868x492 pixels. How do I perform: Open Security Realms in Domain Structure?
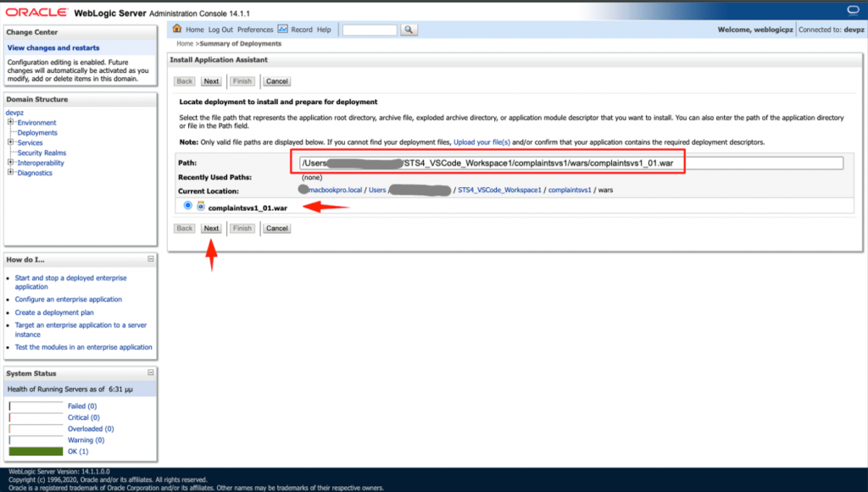(42, 152)
